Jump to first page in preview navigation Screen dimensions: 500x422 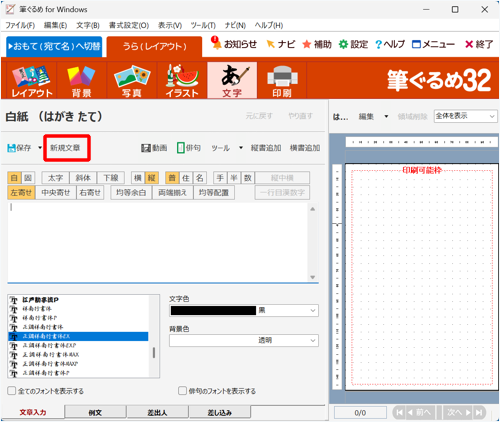[399, 413]
